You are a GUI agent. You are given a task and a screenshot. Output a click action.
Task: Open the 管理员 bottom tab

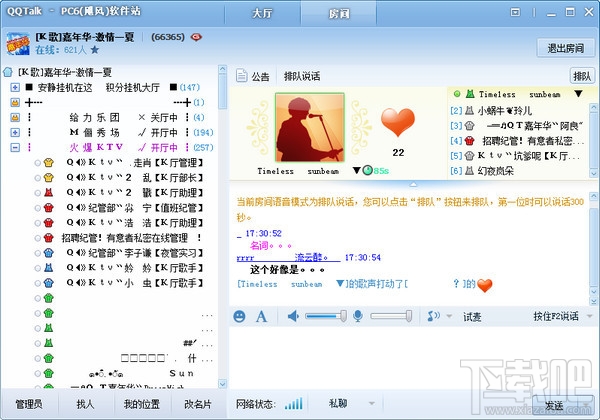(29, 404)
